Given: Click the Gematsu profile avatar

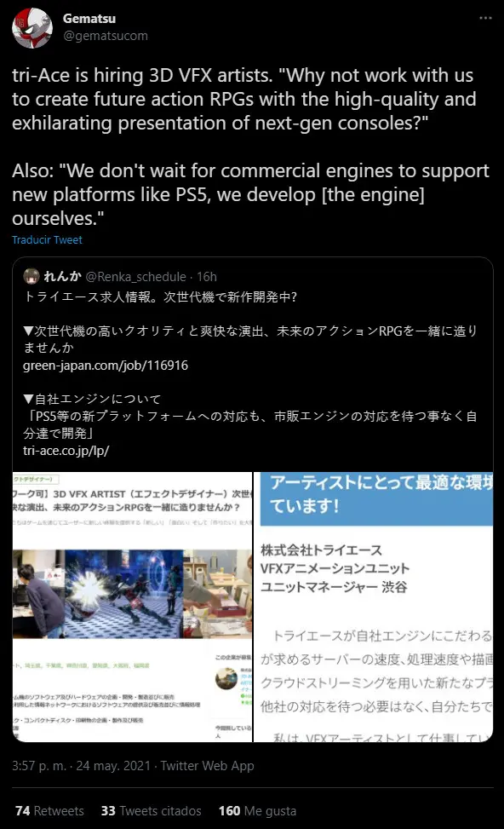Looking at the screenshot, I should [x=32, y=28].
